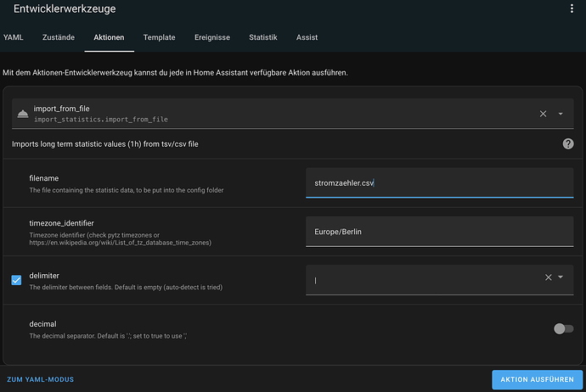The width and height of the screenshot is (586, 392).
Task: Open the Template tab
Action: [x=159, y=37]
